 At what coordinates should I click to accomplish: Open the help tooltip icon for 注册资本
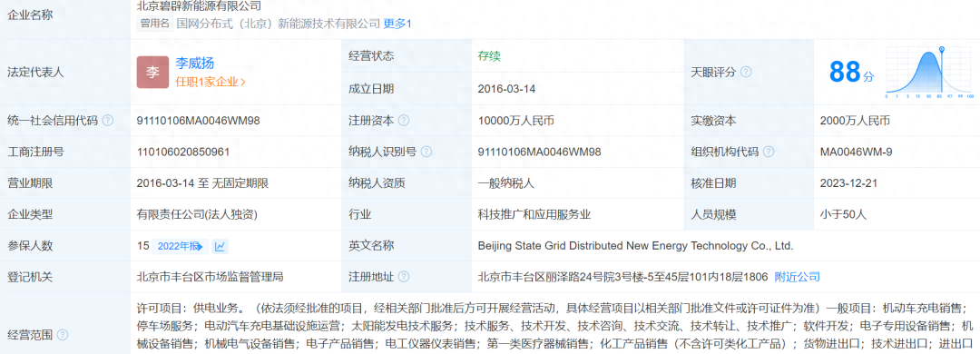(404, 121)
